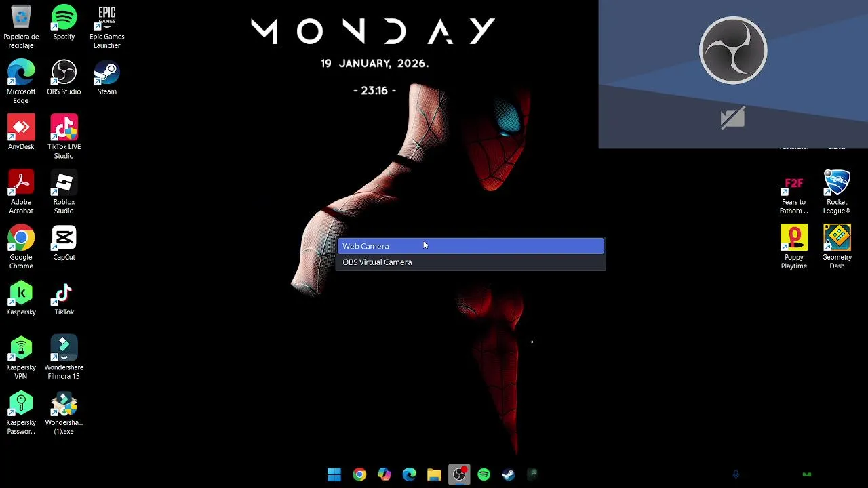The width and height of the screenshot is (868, 488).
Task: Select the Kaspersky desktop icon
Action: click(21, 298)
